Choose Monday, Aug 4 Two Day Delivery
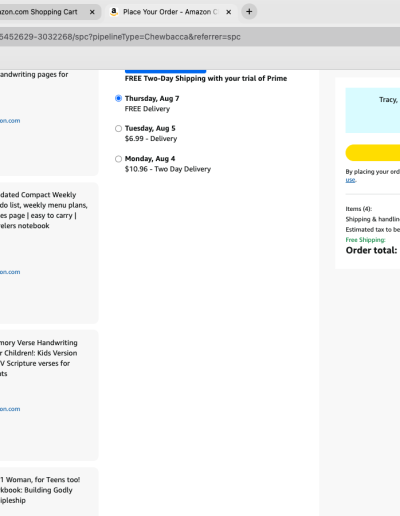This screenshot has height=516, width=400. tap(118, 159)
